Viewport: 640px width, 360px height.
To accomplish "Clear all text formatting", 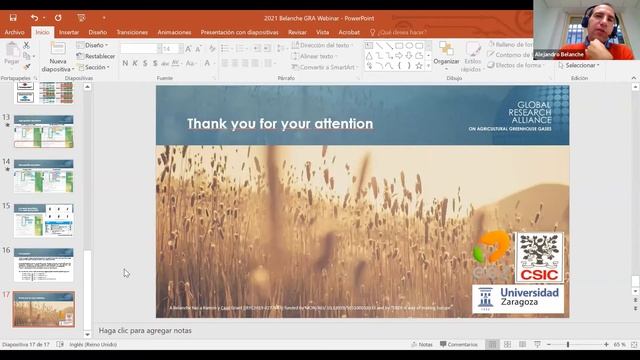I will (212, 49).
